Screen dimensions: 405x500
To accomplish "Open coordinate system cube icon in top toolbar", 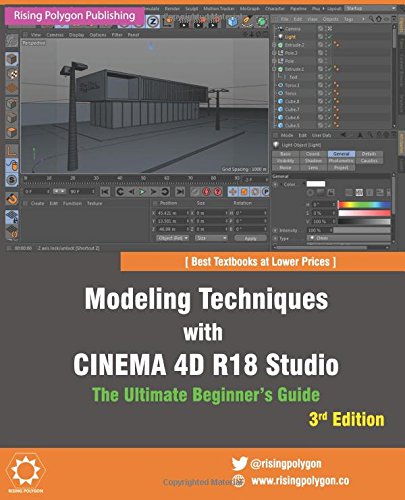I will coord(168,22).
